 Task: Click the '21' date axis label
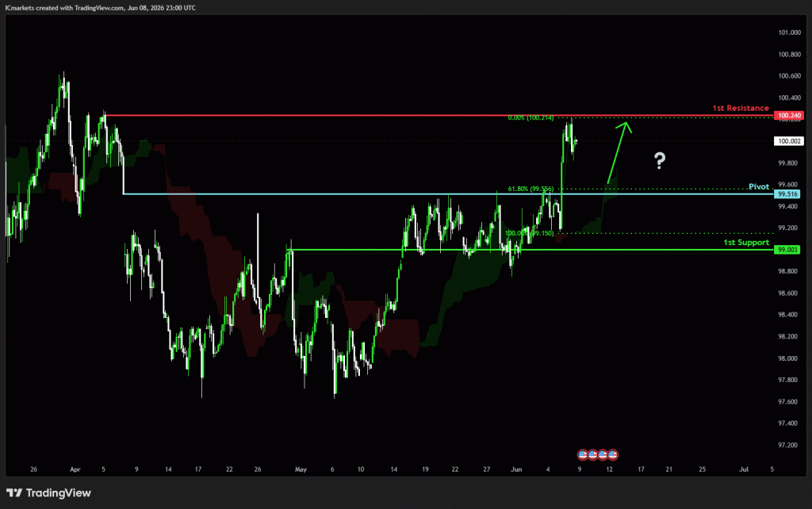click(669, 469)
